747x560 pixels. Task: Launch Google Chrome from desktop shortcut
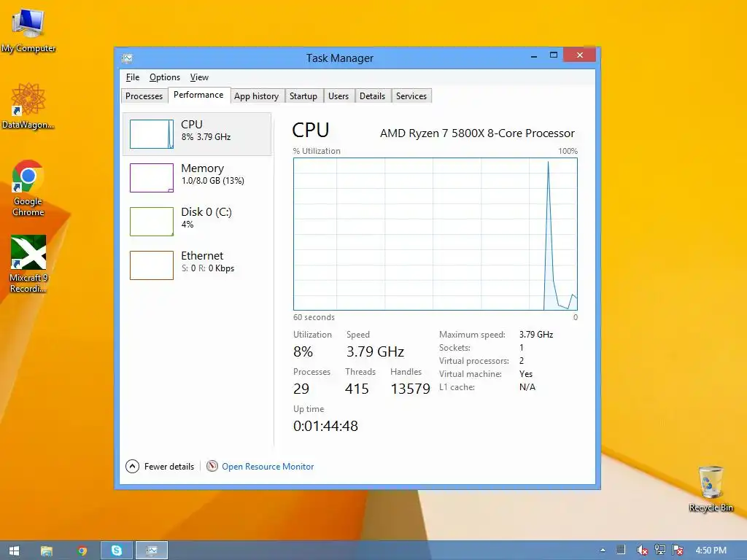(28, 188)
